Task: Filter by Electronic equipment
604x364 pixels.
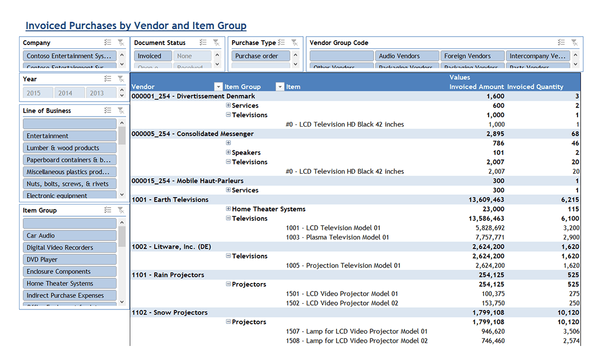Action: [x=70, y=194]
